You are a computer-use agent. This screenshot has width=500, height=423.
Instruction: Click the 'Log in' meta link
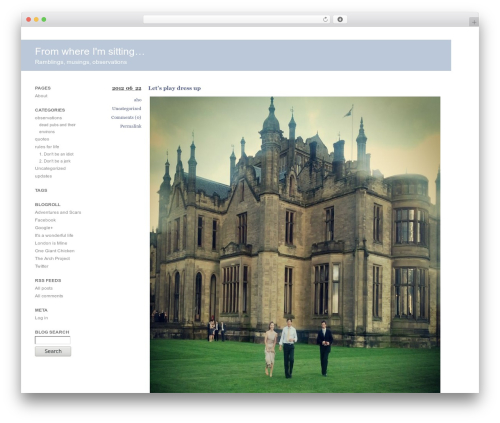pos(41,318)
